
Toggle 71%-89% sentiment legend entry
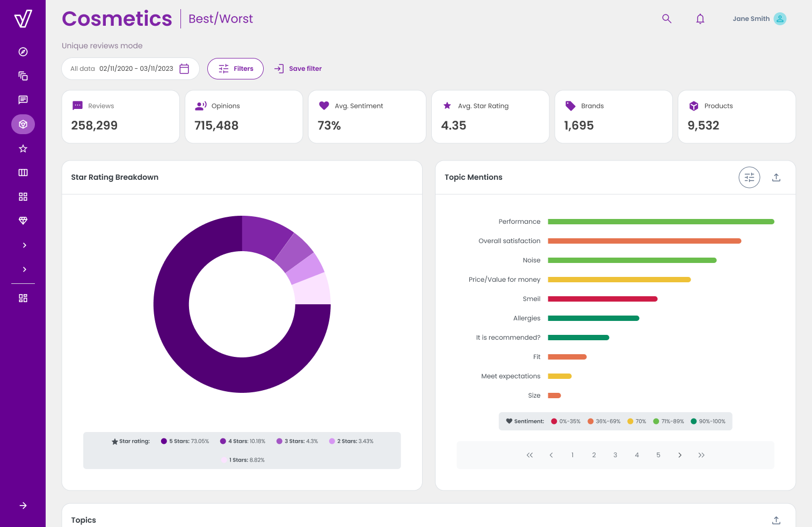tap(669, 421)
